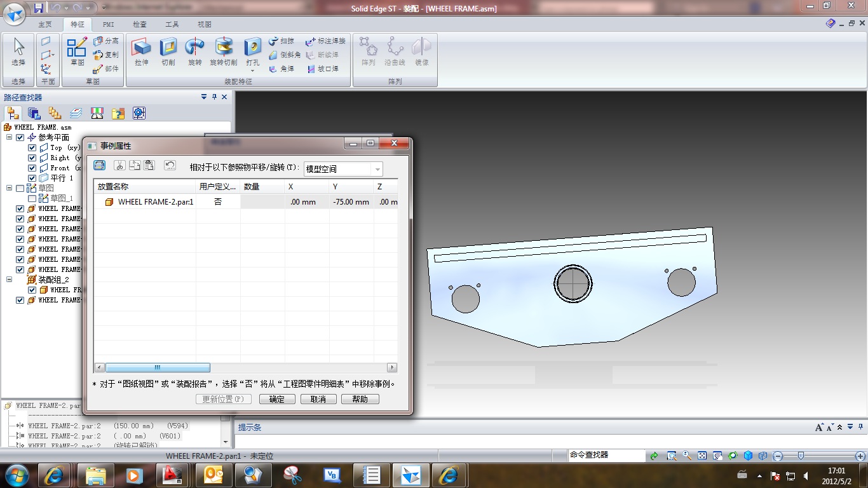This screenshot has height=488, width=868.
Task: Open the PathFinder panel options dropdown arrow
Action: pos(204,97)
